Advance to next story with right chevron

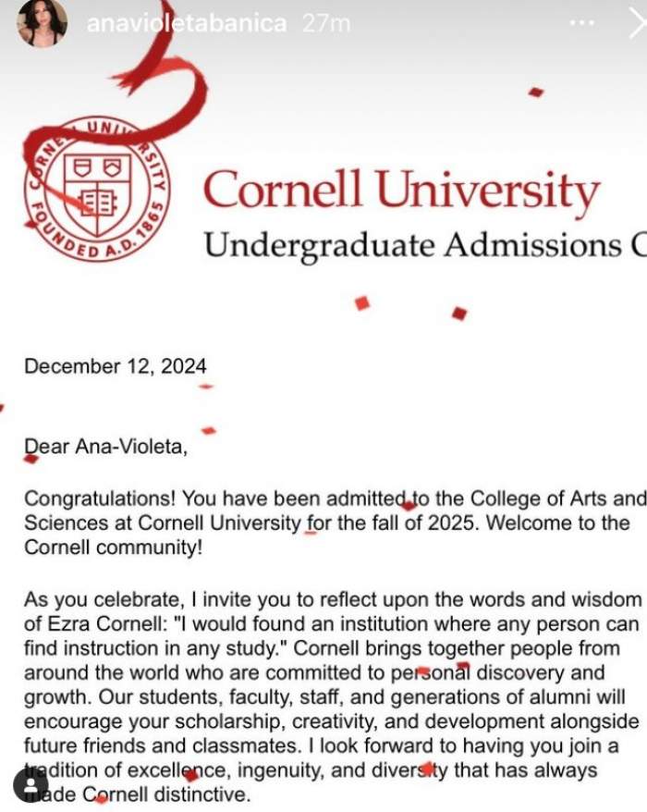[x=637, y=23]
